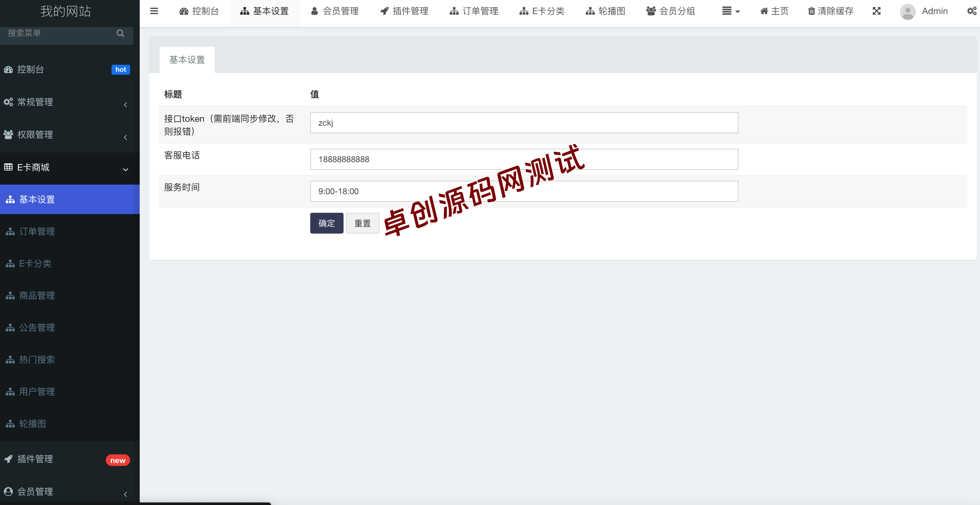Select the 基本设置 panel tab

pos(187,60)
